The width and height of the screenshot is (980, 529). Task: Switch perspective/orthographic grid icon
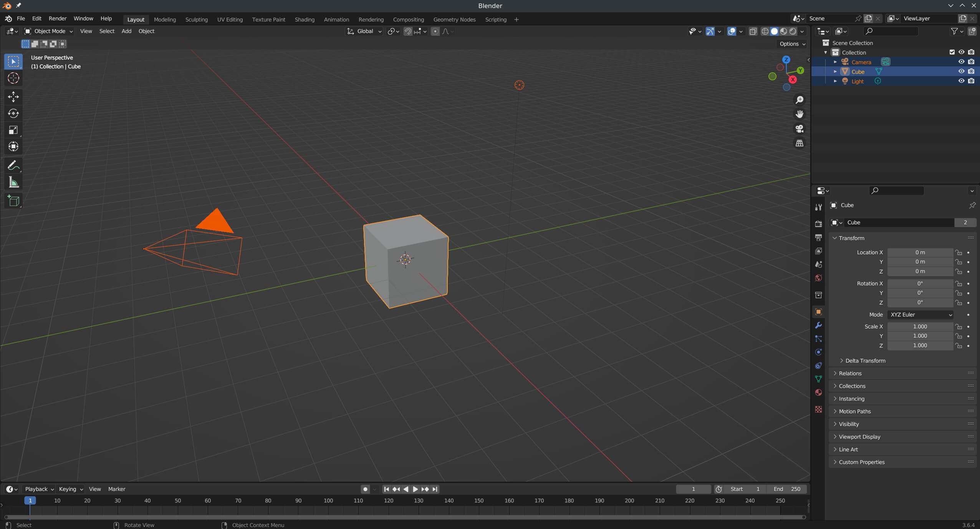click(x=799, y=143)
